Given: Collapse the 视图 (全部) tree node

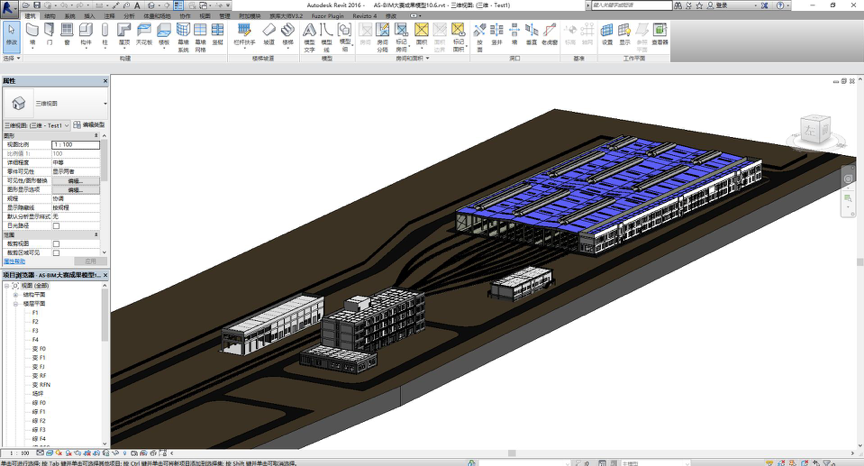Looking at the screenshot, I should coord(6,286).
